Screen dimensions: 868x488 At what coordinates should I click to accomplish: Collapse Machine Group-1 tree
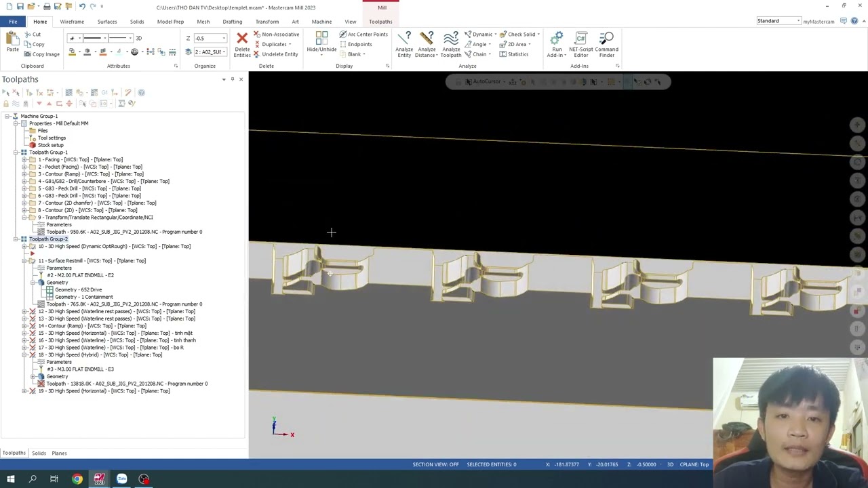(7, 116)
